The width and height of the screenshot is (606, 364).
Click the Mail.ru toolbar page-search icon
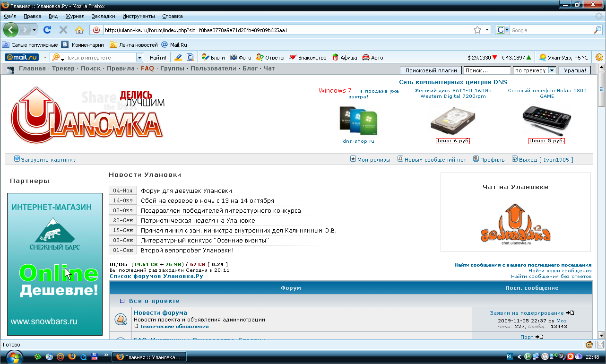coord(190,58)
